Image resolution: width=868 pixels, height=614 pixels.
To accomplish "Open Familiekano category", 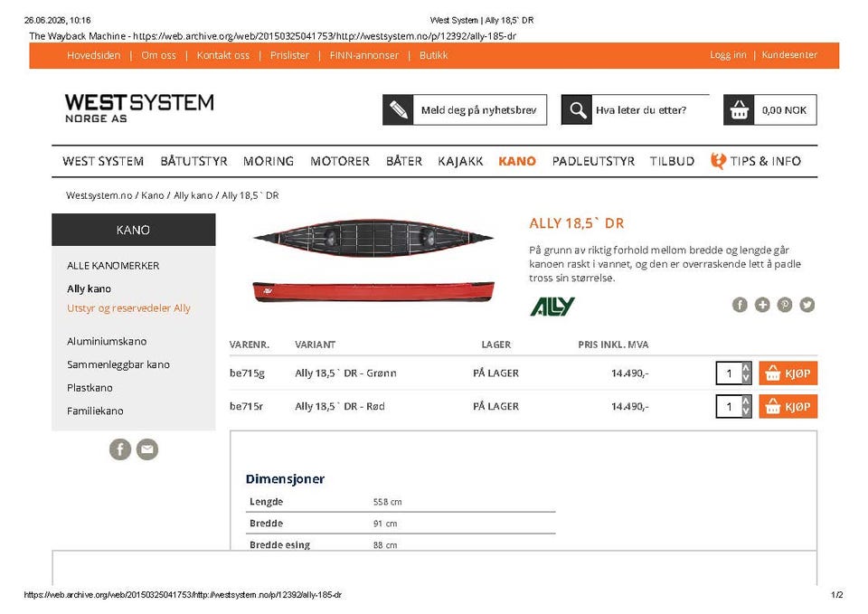I will point(95,411).
